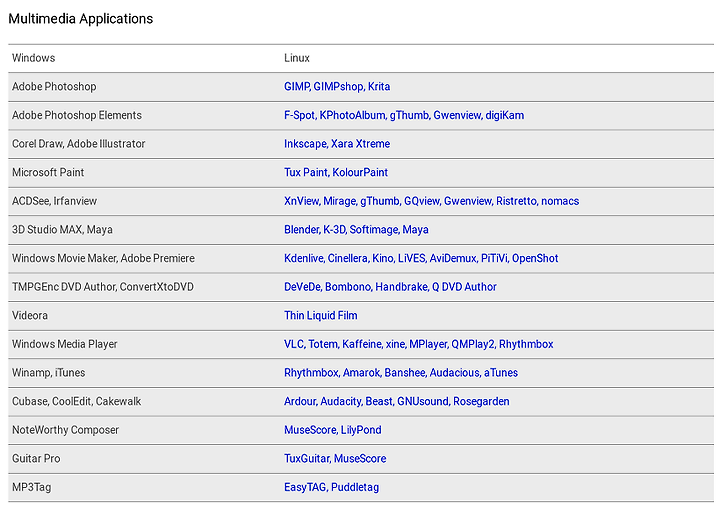
Task: Open the LiVES link
Action: click(x=411, y=258)
